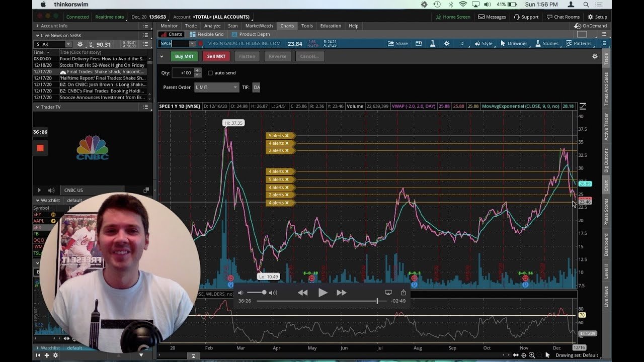Switch to the Monitor tab

point(169,26)
